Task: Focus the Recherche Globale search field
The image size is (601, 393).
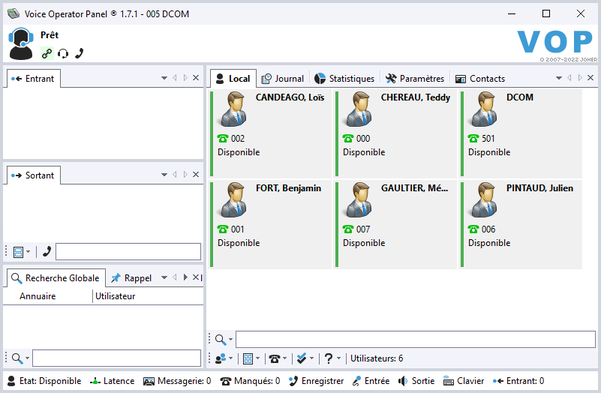Action: 117,358
